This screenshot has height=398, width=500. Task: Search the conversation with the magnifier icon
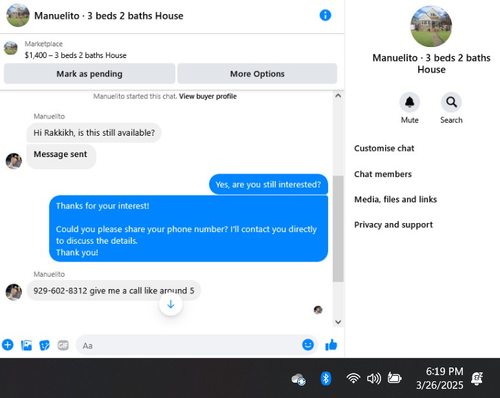[451, 102]
